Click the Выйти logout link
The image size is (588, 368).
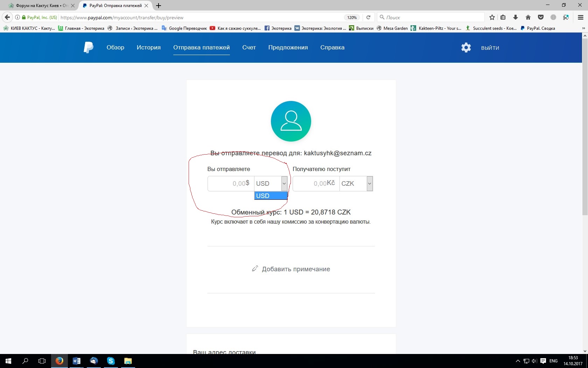490,48
